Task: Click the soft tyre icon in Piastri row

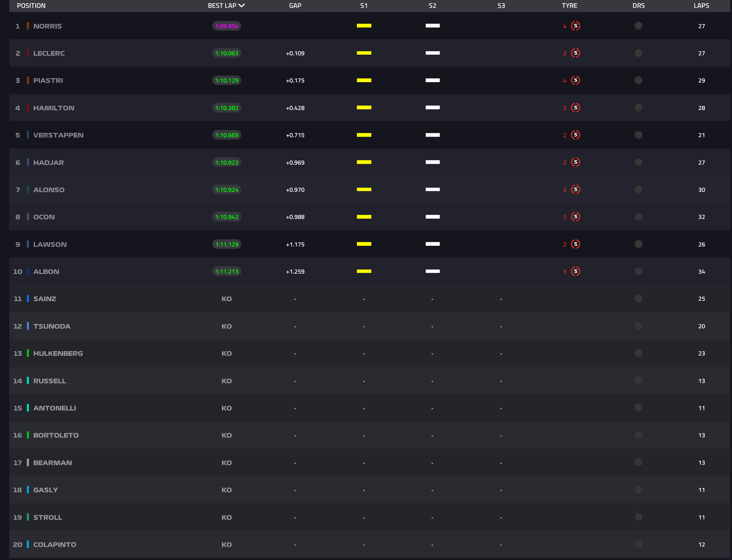Action: click(575, 80)
